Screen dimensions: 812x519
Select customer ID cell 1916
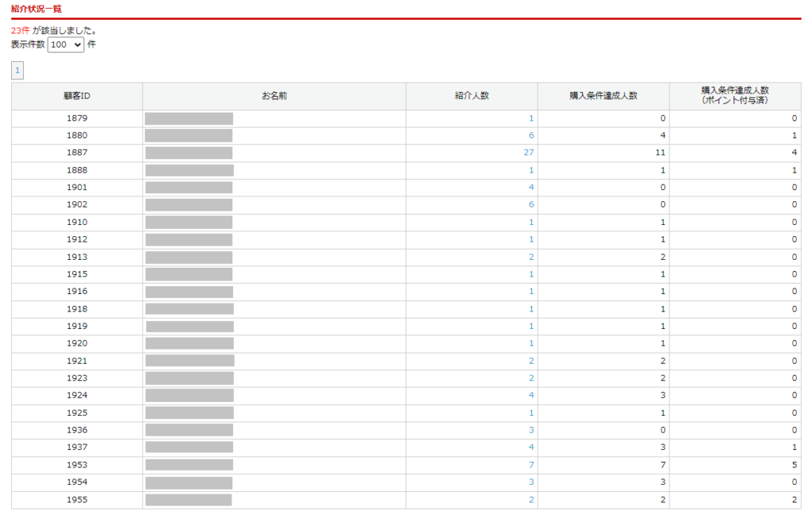(x=77, y=292)
